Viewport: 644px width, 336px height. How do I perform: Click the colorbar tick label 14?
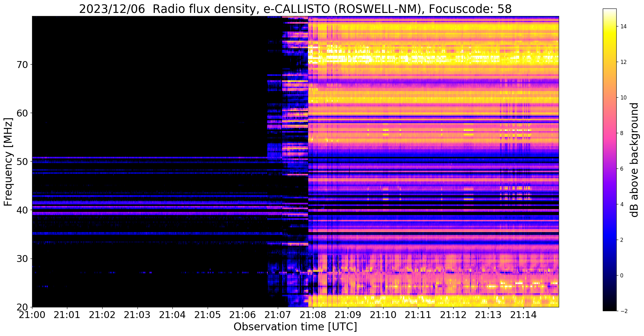pyautogui.click(x=623, y=26)
